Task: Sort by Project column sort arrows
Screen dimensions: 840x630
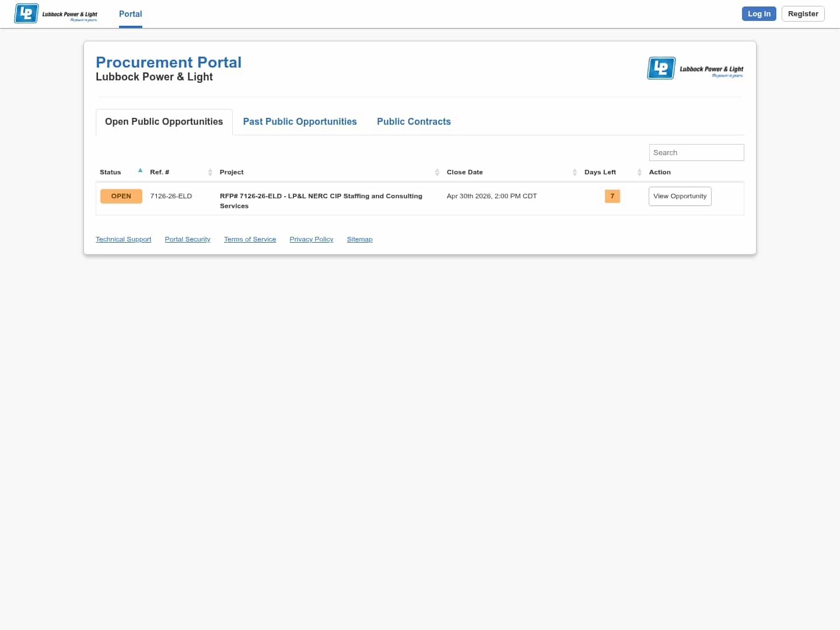Action: [x=437, y=172]
